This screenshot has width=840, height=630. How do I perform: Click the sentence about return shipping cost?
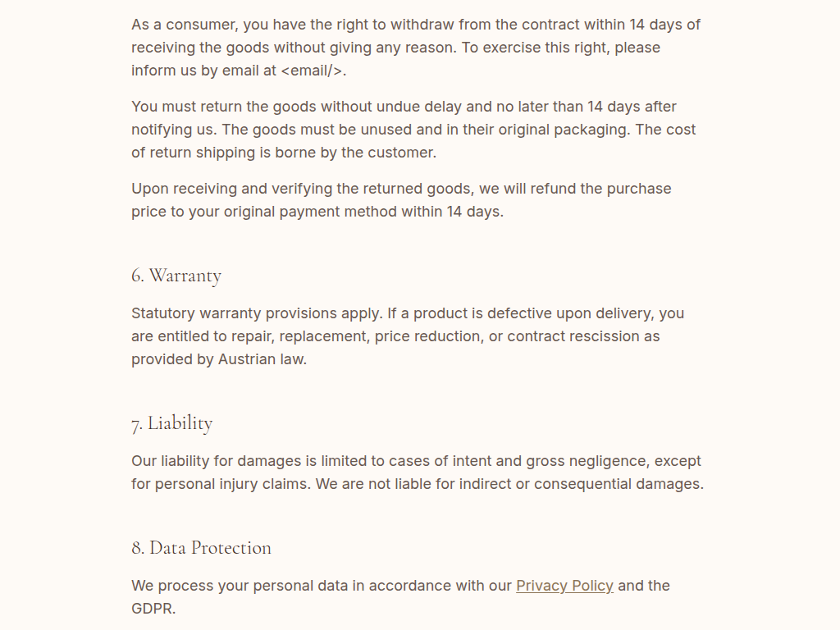click(x=284, y=153)
